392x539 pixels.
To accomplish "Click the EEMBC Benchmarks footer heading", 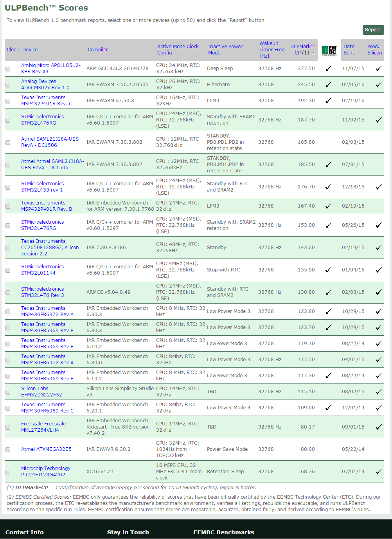I will point(224,532).
